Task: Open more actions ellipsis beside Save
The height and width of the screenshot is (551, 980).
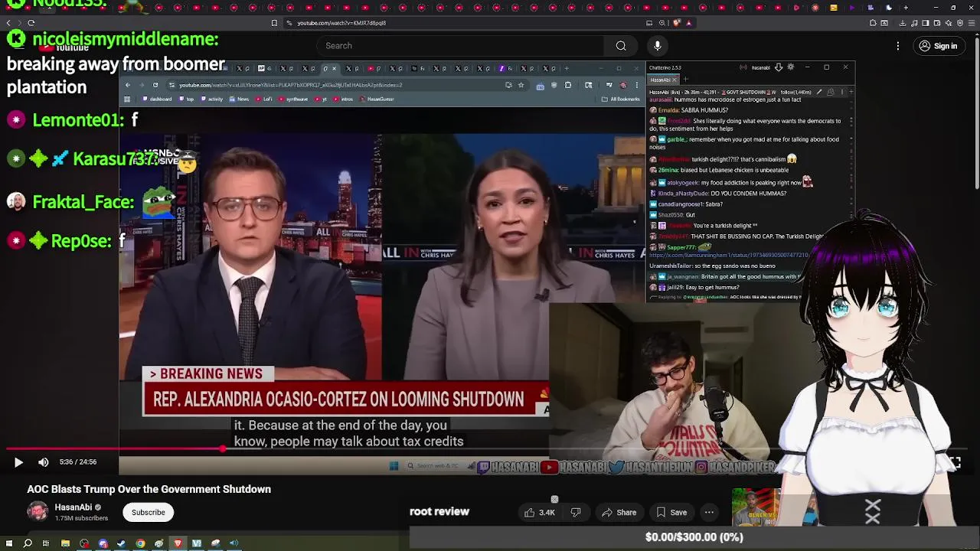Action: click(x=709, y=513)
